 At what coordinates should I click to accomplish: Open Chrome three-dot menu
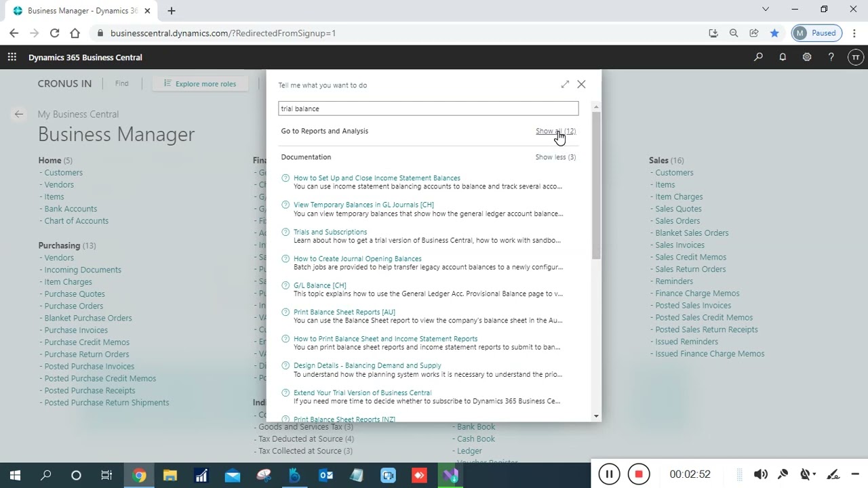(x=854, y=33)
